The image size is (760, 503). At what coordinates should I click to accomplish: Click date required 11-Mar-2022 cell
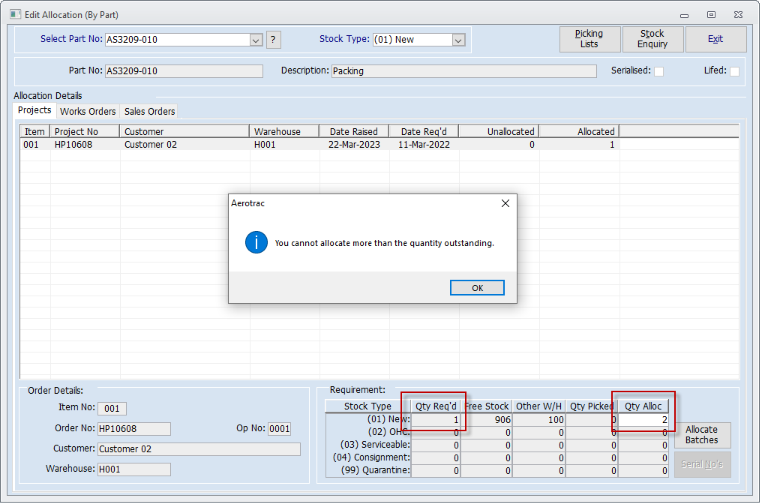[424, 144]
